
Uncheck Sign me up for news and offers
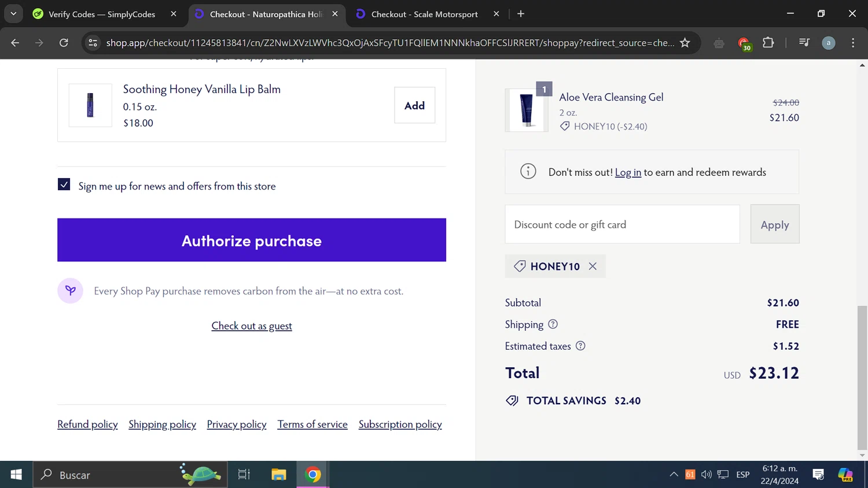click(64, 184)
